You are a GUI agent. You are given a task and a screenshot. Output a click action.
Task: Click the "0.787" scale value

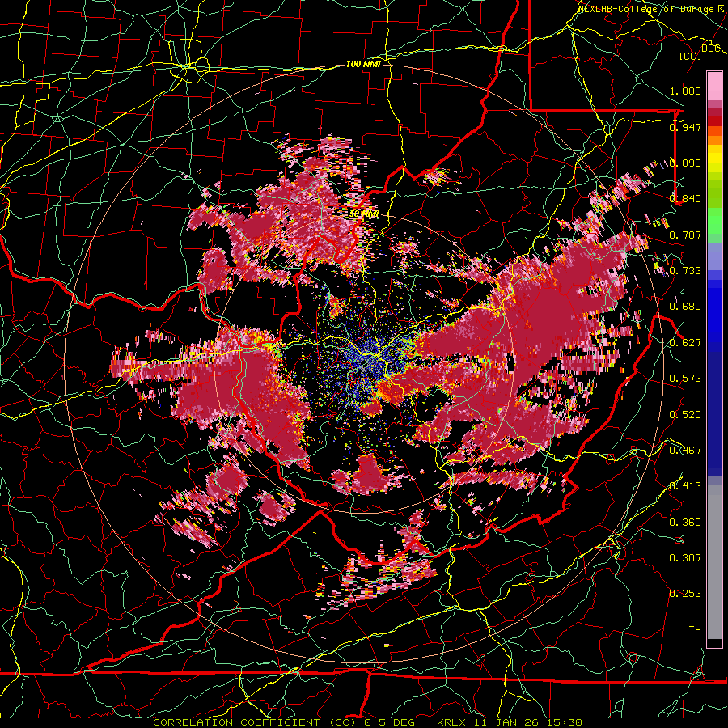click(685, 235)
